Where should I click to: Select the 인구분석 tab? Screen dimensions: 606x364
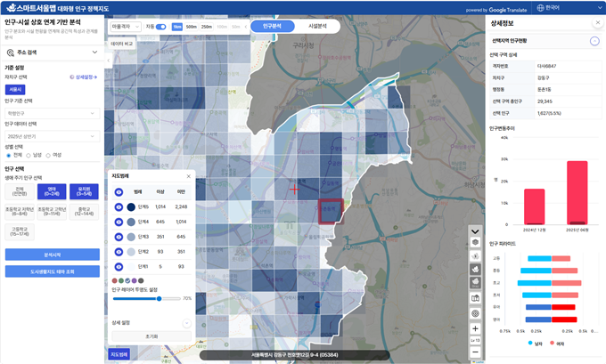tap(274, 27)
